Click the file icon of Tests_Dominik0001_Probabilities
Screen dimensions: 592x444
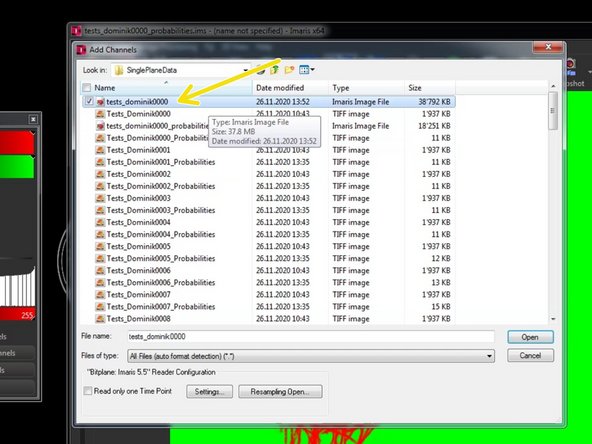[100, 162]
